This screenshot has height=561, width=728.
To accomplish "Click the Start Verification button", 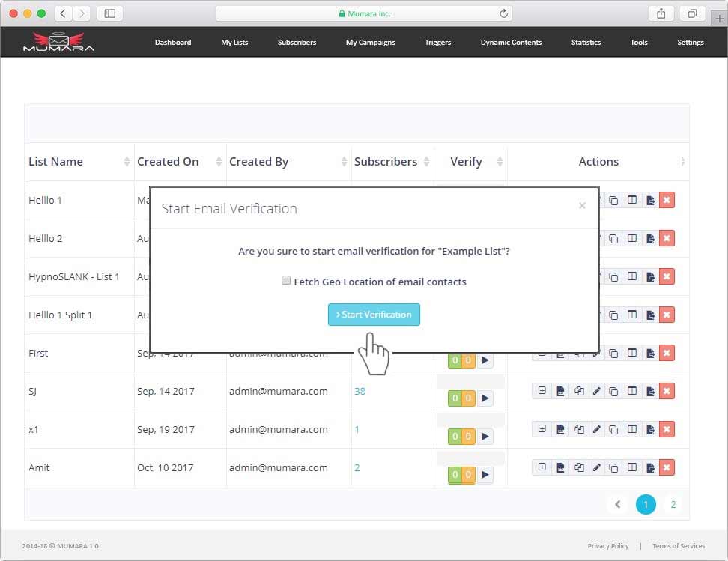I will [374, 315].
